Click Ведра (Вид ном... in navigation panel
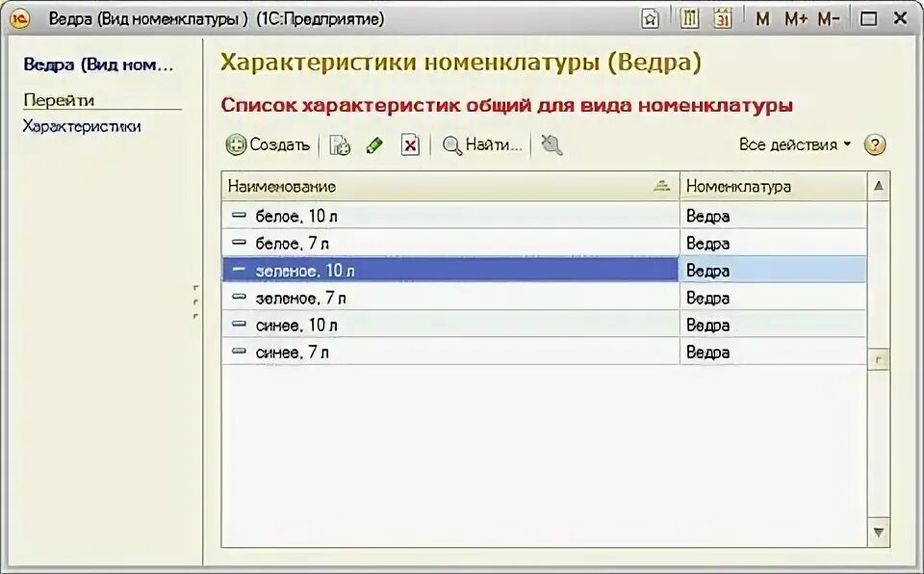This screenshot has width=924, height=574. tap(98, 65)
